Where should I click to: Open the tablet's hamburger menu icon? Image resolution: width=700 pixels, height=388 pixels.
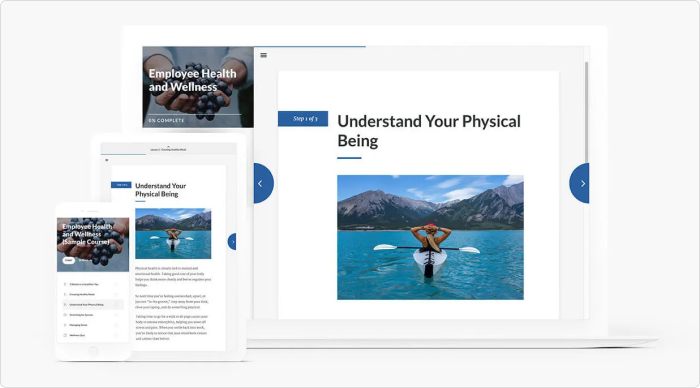(107, 160)
